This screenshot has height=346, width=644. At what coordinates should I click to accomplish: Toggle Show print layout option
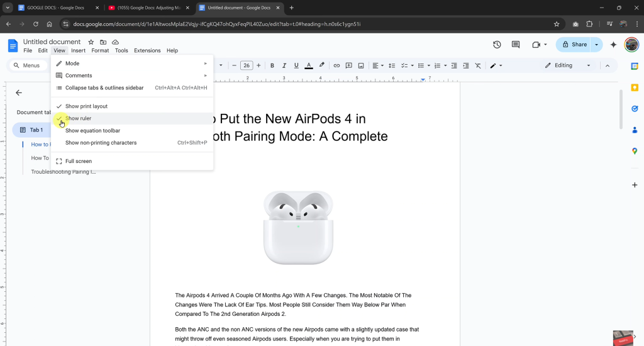[x=132, y=106]
